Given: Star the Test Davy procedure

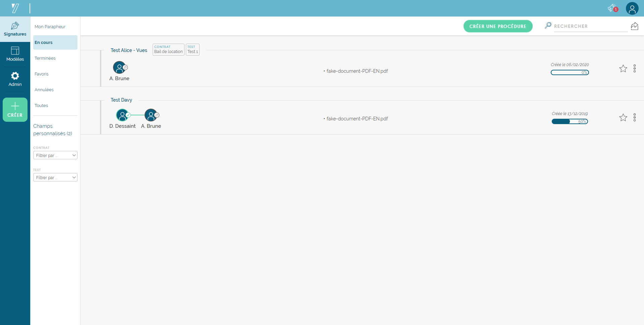Looking at the screenshot, I should tap(623, 117).
